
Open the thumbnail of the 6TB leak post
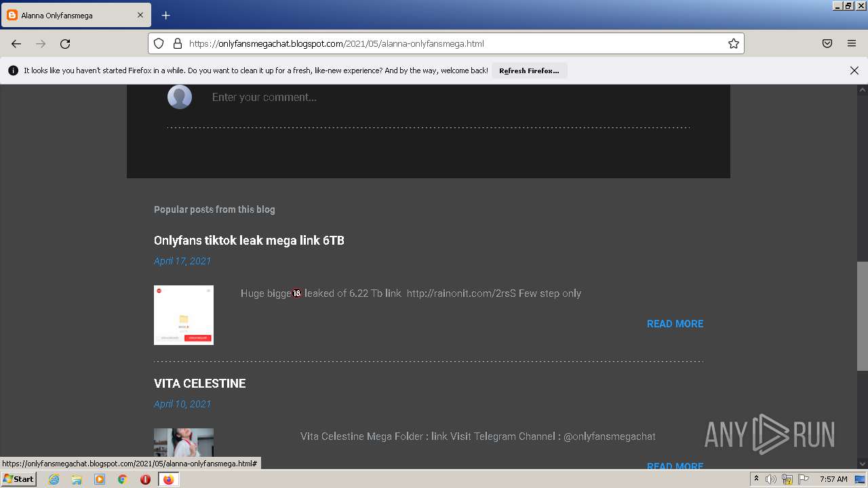coord(184,315)
